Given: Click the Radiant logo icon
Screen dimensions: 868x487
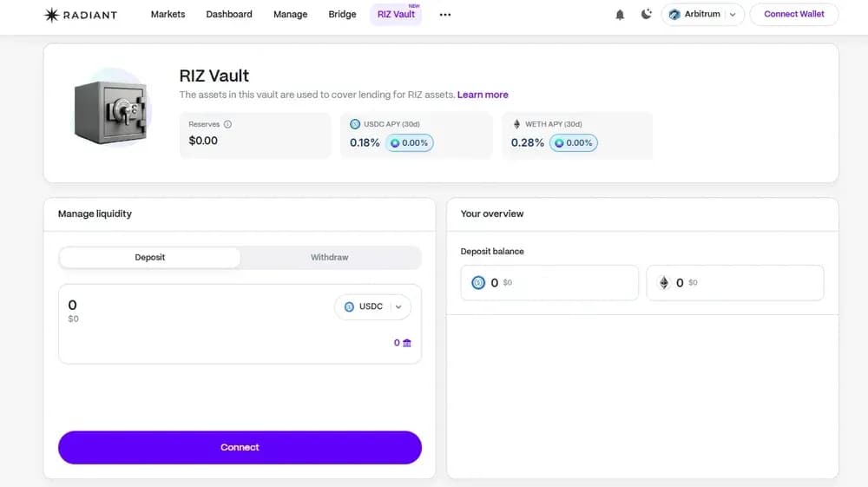Looking at the screenshot, I should point(51,15).
